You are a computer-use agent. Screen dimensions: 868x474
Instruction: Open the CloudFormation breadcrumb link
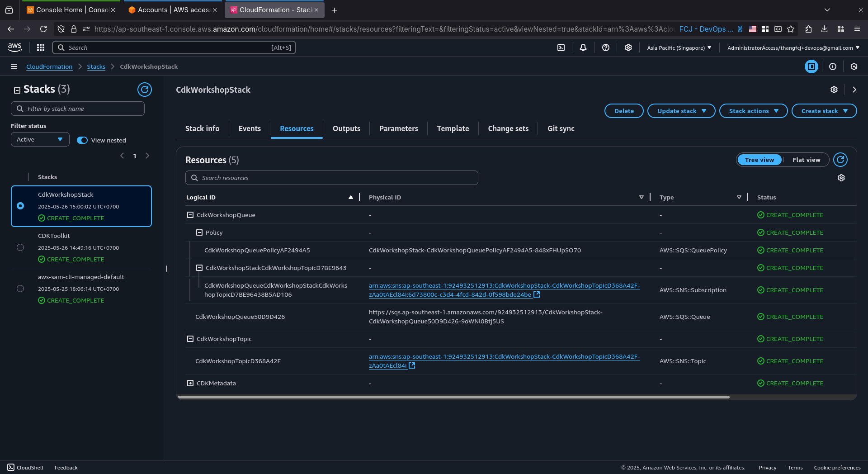49,66
